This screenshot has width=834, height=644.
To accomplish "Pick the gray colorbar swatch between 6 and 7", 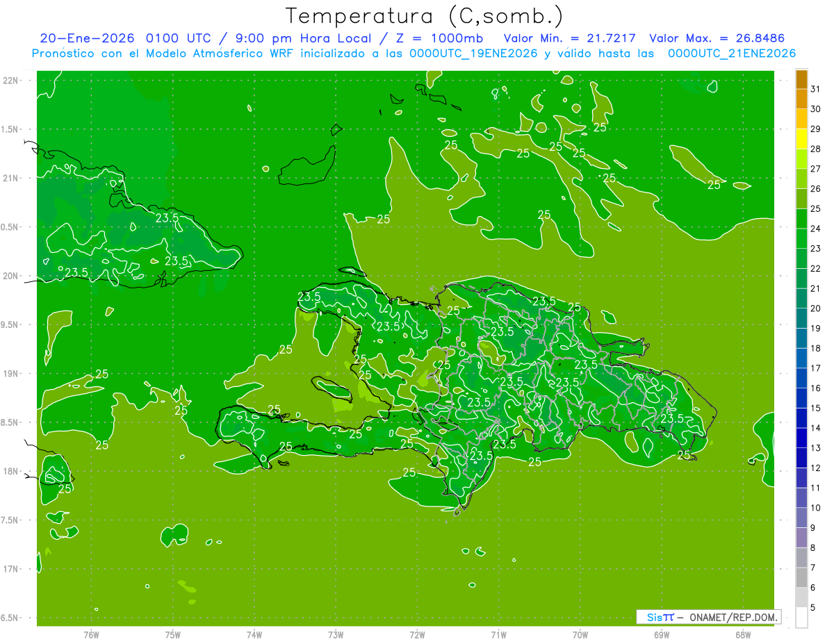I will pyautogui.click(x=801, y=577).
